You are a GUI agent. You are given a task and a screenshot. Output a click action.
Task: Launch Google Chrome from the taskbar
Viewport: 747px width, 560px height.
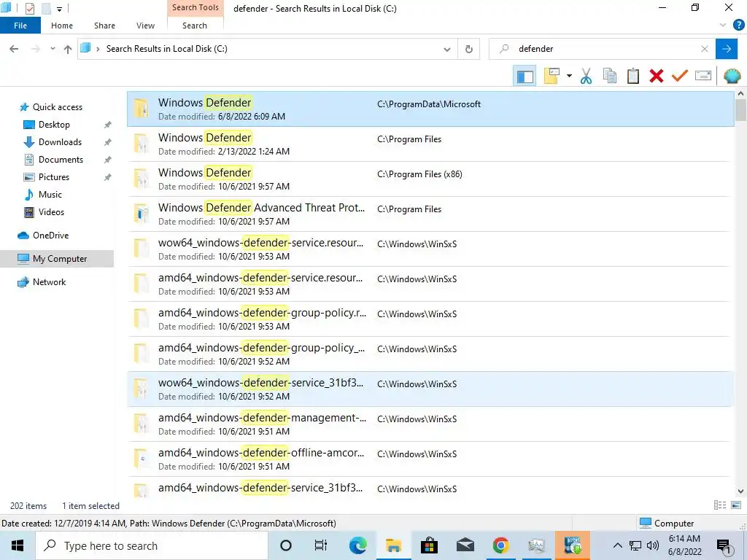click(x=500, y=545)
